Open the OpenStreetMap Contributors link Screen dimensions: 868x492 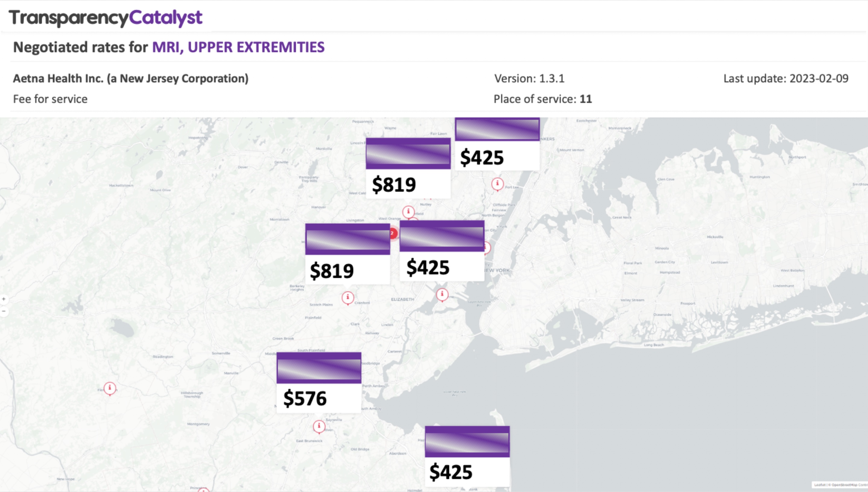pyautogui.click(x=849, y=485)
